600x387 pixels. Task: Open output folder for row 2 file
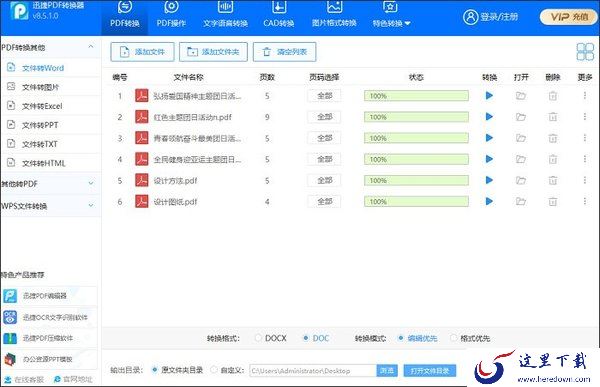pos(521,117)
